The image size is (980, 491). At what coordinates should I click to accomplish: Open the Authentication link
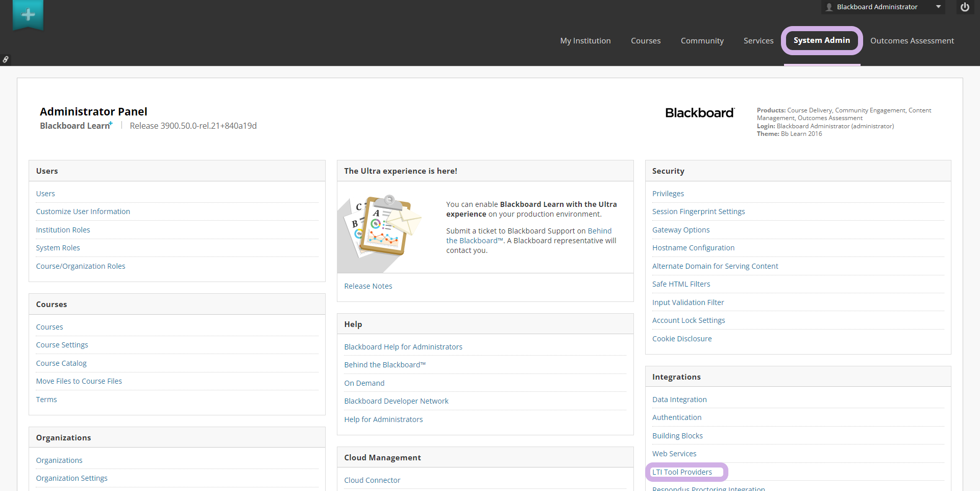[x=677, y=417]
